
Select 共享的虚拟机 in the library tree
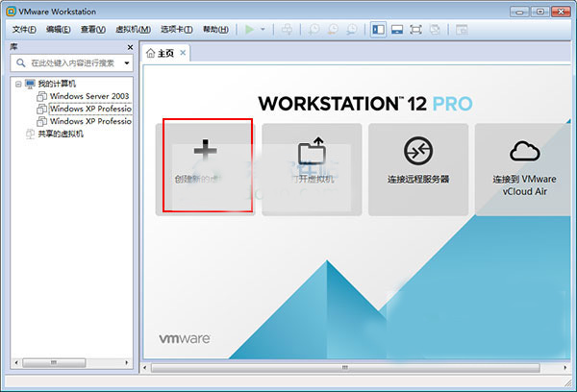pyautogui.click(x=54, y=135)
